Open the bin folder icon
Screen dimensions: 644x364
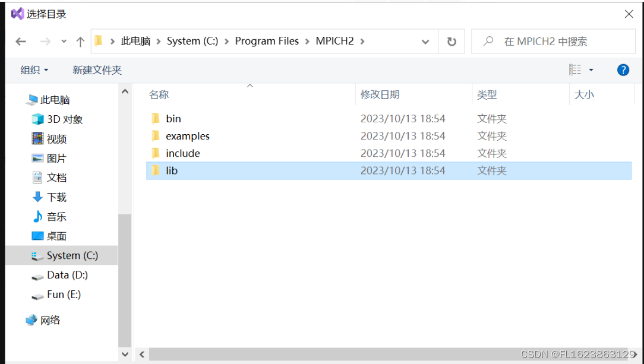[156, 118]
